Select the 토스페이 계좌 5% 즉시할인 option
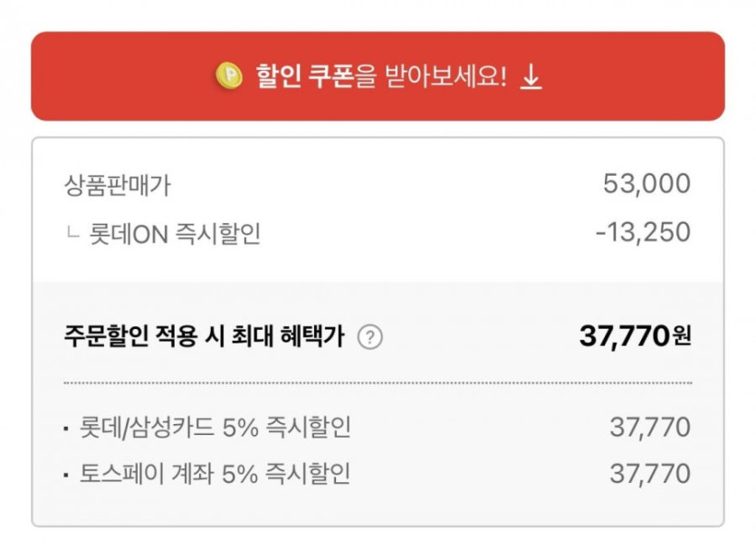Viewport: 756px width, 541px height. pos(214,473)
